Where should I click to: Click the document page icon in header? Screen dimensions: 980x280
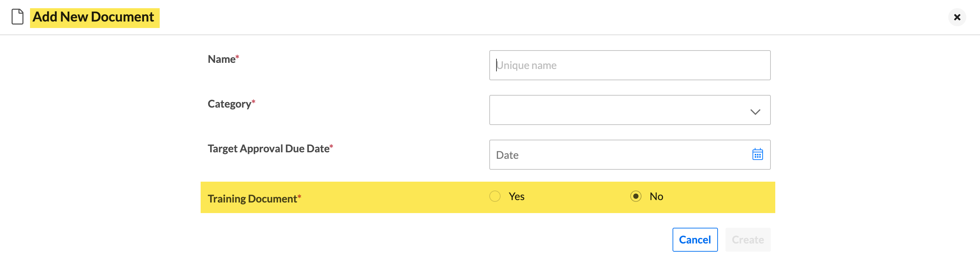(x=17, y=17)
